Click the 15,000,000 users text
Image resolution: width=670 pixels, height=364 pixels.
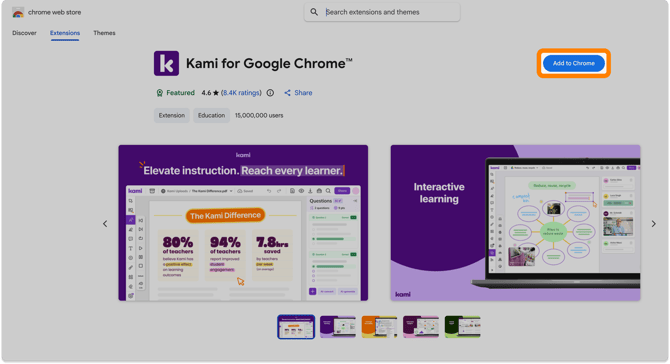click(259, 115)
